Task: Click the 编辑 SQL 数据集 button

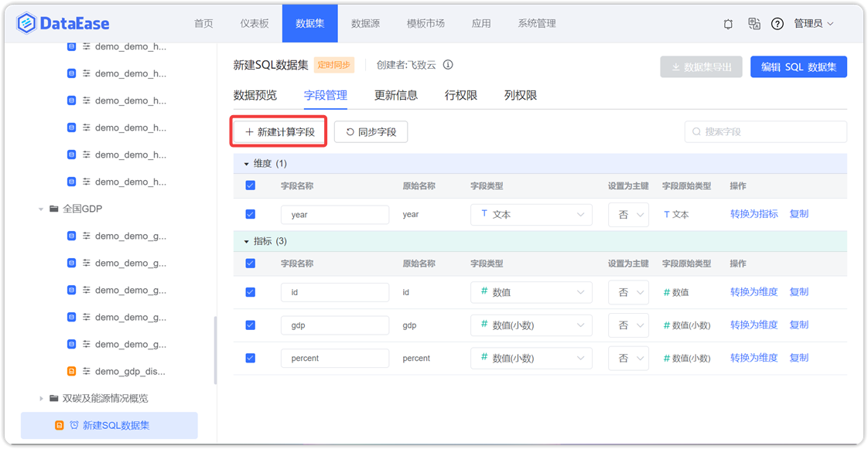Action: [x=799, y=67]
